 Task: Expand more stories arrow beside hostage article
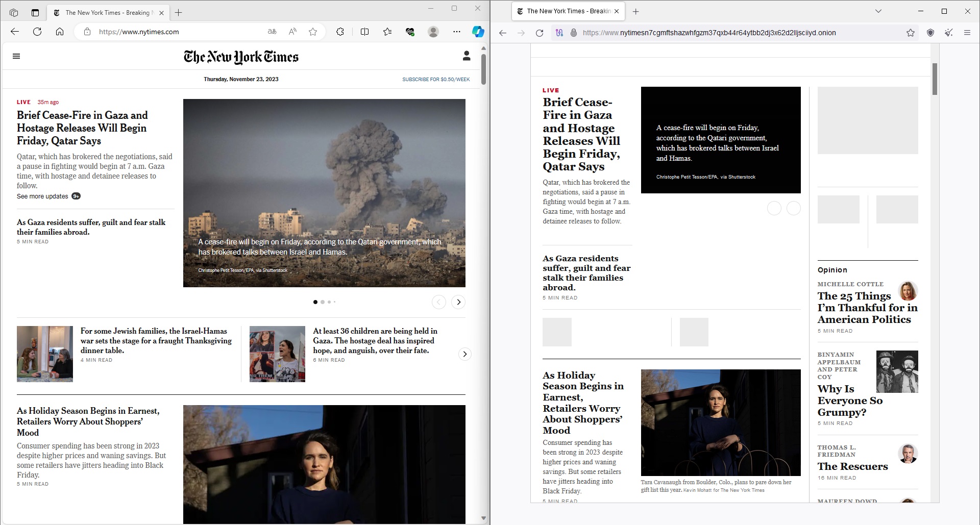coord(464,354)
